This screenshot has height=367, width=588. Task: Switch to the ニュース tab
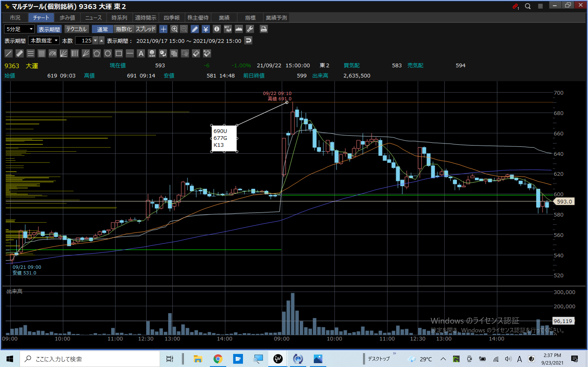[x=93, y=18]
